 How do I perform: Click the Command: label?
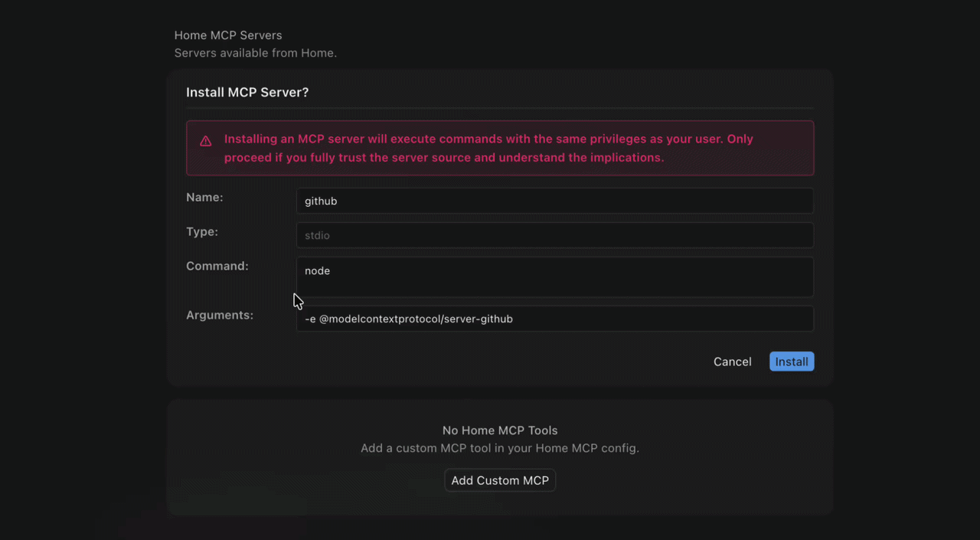pos(217,266)
